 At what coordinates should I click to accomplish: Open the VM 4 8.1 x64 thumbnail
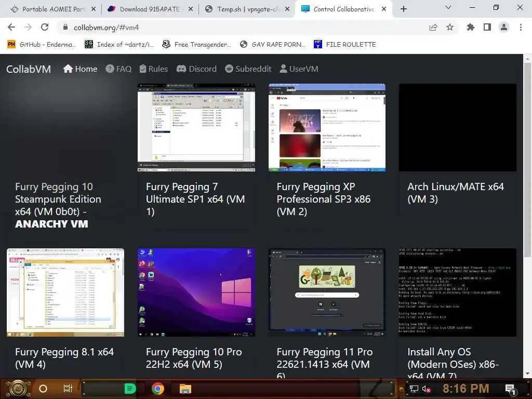65,292
